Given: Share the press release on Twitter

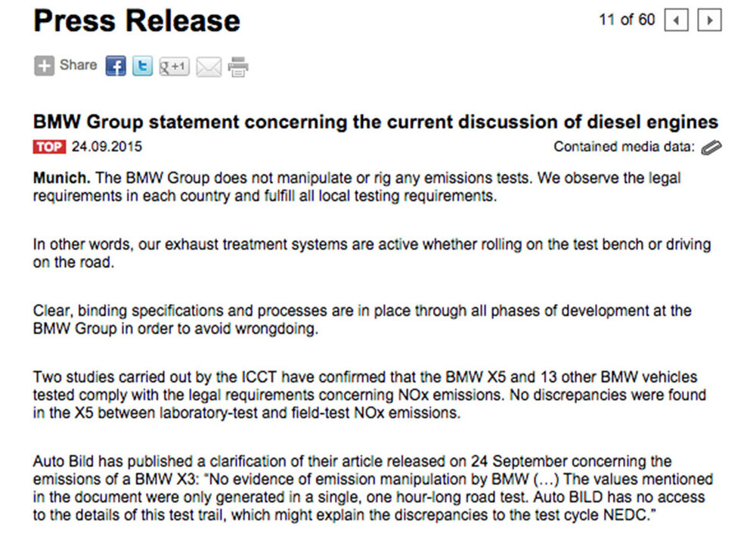Looking at the screenshot, I should tap(142, 67).
